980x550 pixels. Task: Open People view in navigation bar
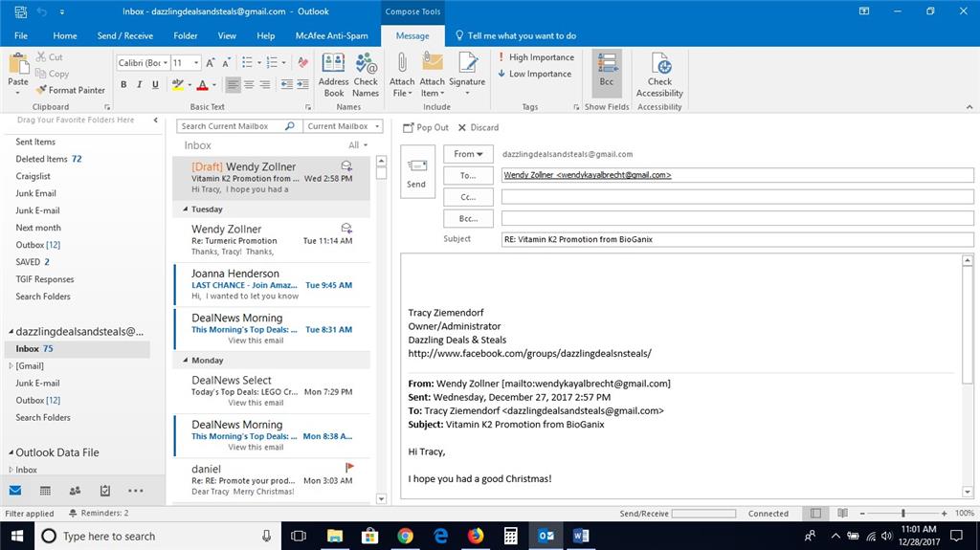75,491
